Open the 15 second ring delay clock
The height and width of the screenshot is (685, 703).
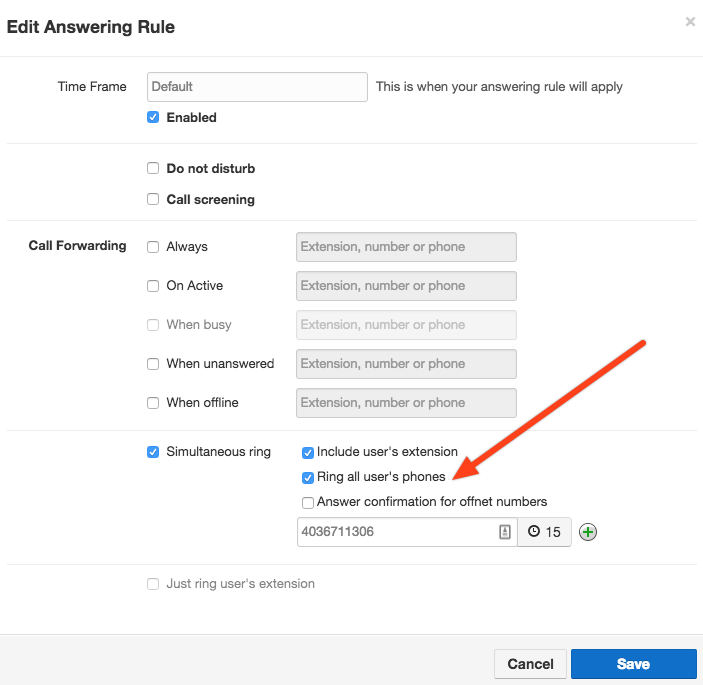(544, 532)
